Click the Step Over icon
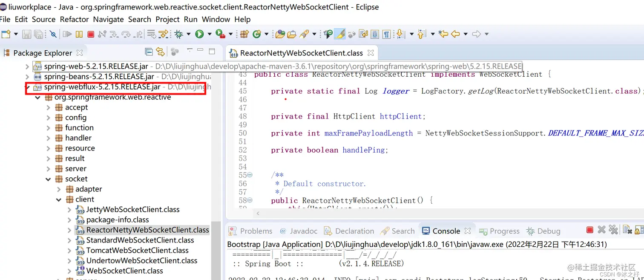644x280 pixels. point(126,34)
